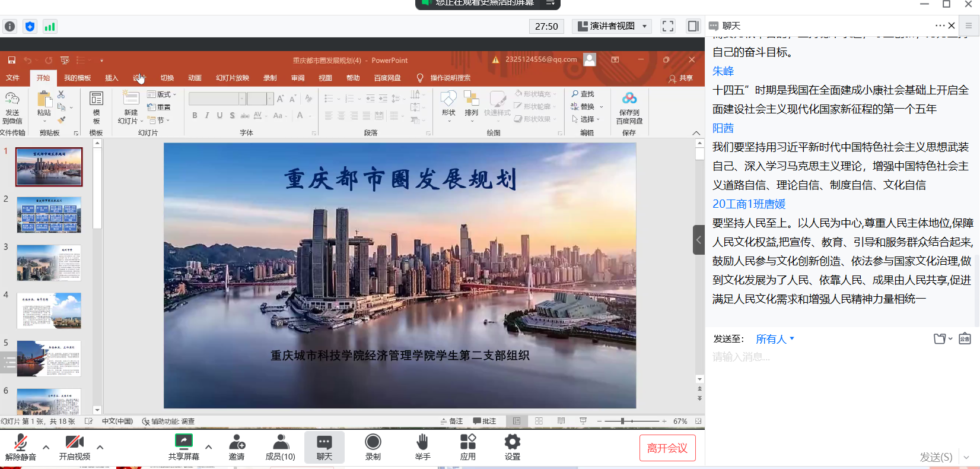Open 批注 comments in status bar
This screenshot has height=469, width=980.
(485, 421)
